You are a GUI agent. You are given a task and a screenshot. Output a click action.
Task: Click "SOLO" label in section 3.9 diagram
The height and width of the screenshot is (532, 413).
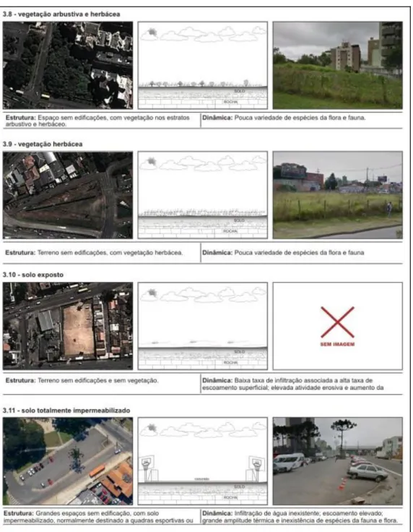[x=239, y=220]
